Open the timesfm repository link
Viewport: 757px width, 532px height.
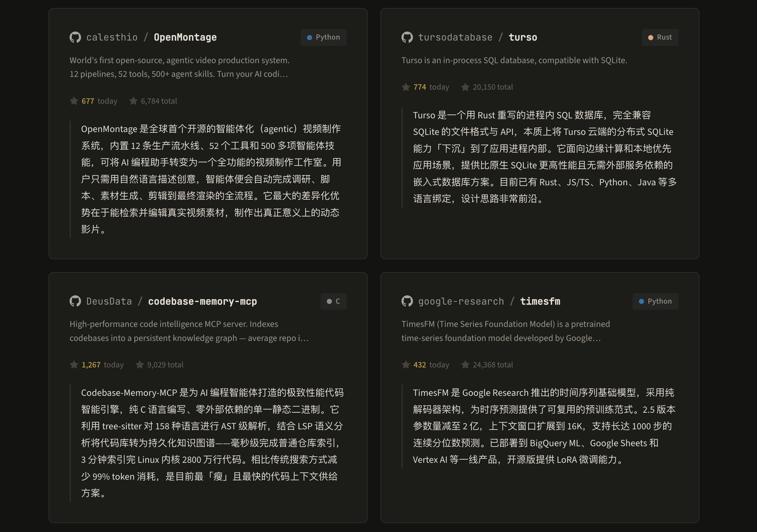[540, 301]
